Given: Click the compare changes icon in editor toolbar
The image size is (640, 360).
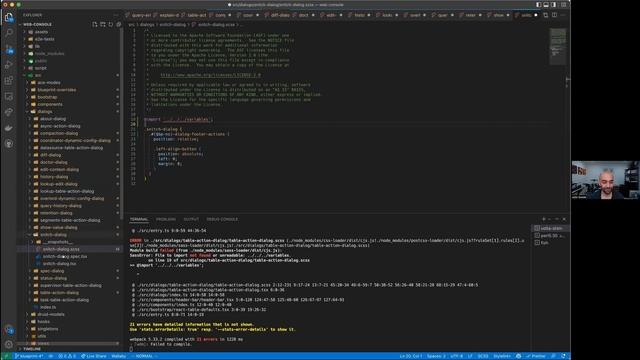Looking at the screenshot, I should click(x=546, y=15).
